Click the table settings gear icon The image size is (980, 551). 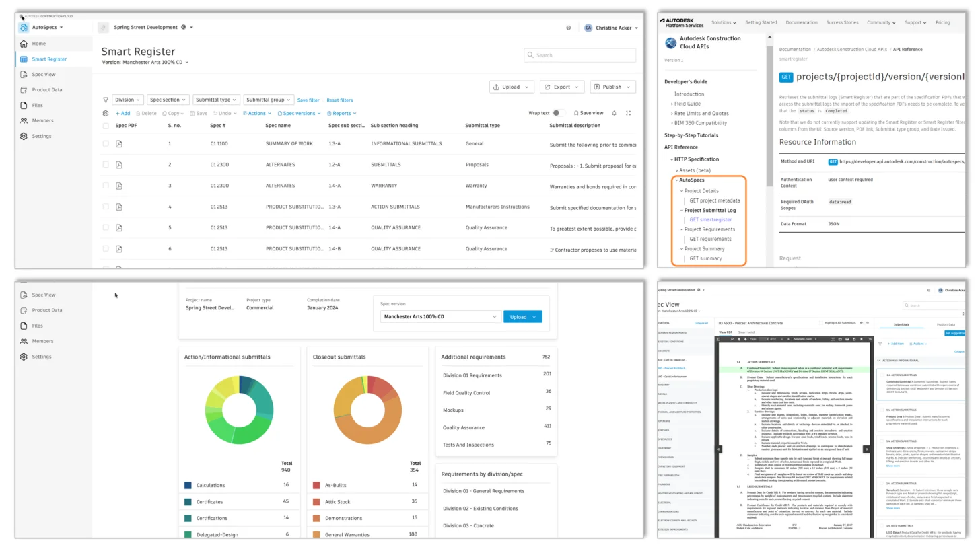(x=106, y=113)
